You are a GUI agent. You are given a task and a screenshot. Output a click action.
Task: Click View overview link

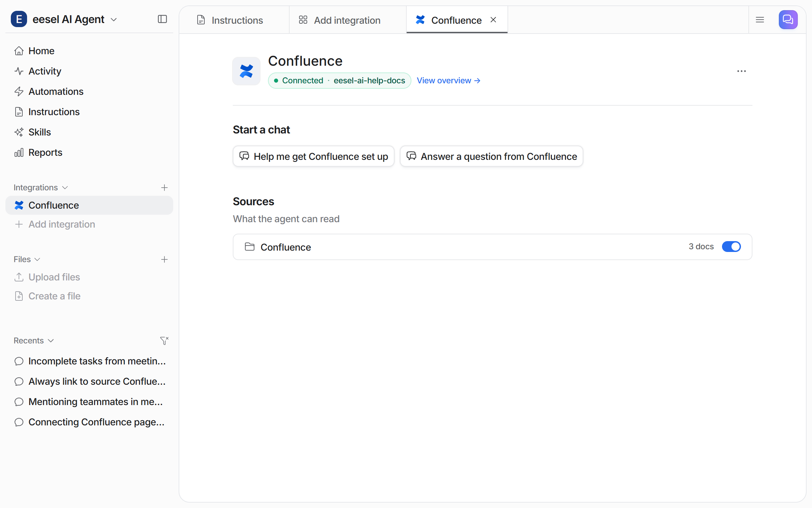point(449,81)
